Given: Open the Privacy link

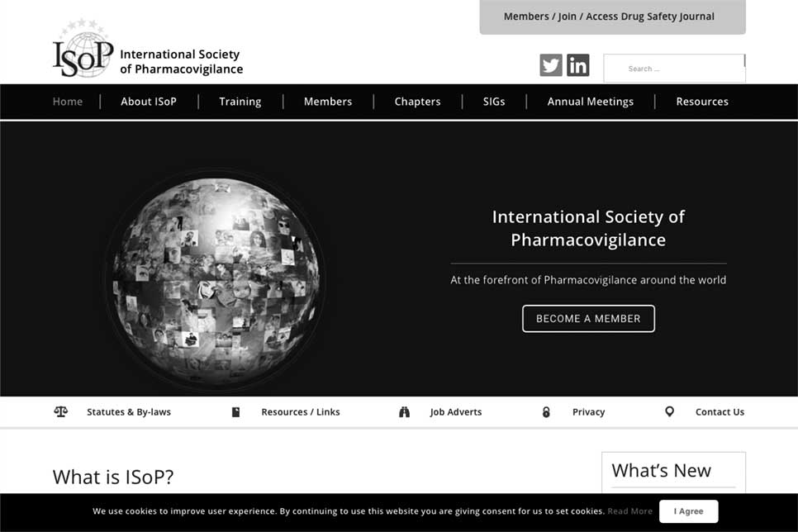Looking at the screenshot, I should (589, 412).
